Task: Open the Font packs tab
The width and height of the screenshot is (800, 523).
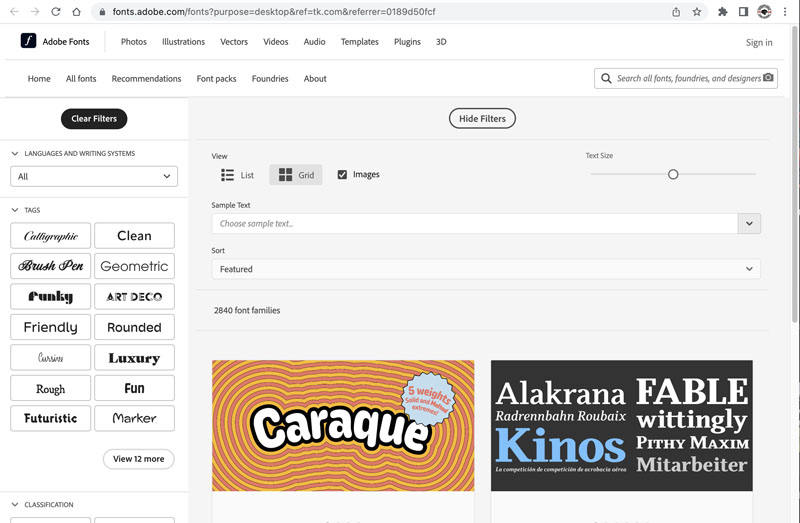Action: click(216, 79)
